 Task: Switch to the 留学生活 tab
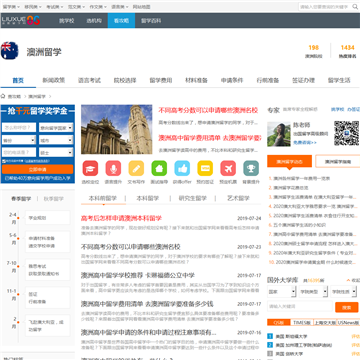[x=339, y=80]
